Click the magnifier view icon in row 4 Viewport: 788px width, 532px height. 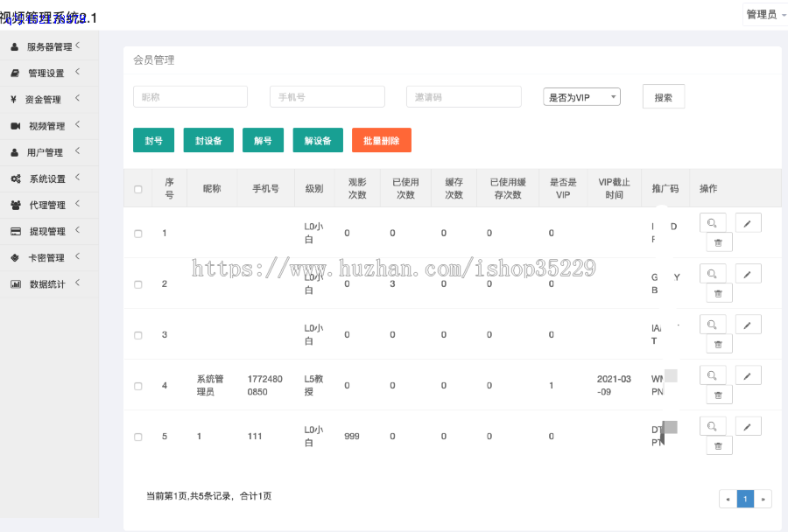(713, 375)
